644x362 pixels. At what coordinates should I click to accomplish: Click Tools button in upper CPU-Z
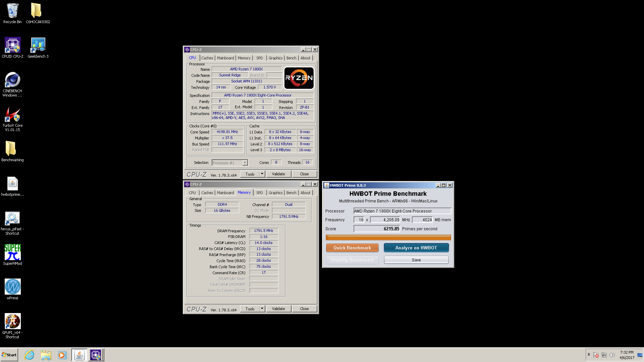click(250, 174)
